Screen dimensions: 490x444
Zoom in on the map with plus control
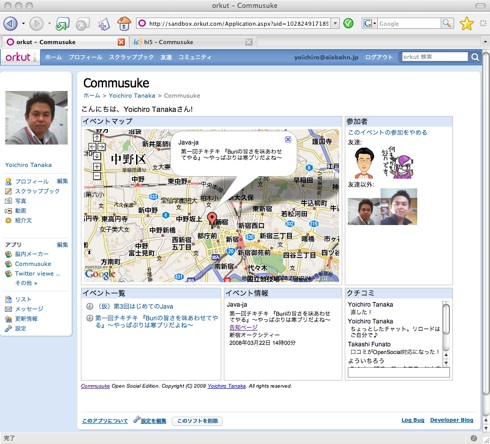[97, 166]
